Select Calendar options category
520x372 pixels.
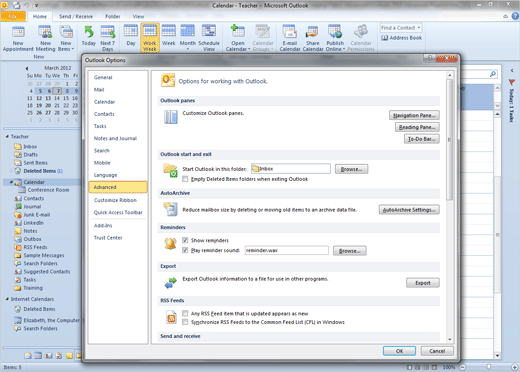(x=118, y=102)
